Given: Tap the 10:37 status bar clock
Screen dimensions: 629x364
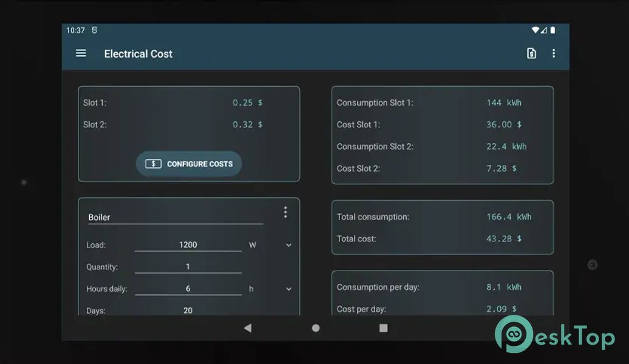Looking at the screenshot, I should [x=75, y=30].
